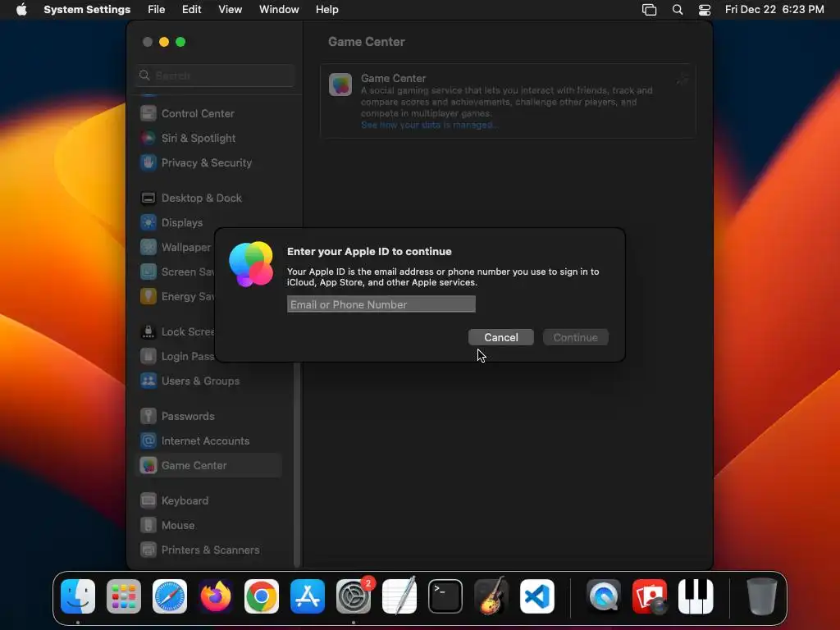The height and width of the screenshot is (630, 840).
Task: Click the Game Center pane title
Action: [x=367, y=42]
